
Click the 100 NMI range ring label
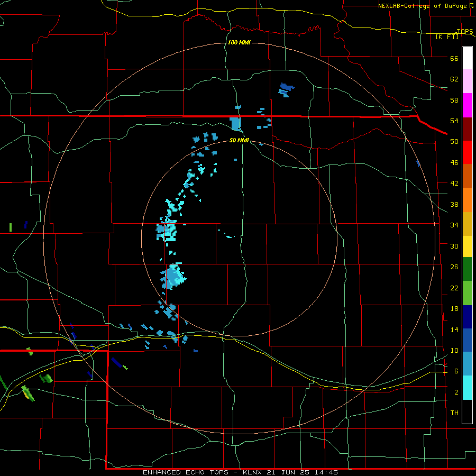[x=239, y=42]
